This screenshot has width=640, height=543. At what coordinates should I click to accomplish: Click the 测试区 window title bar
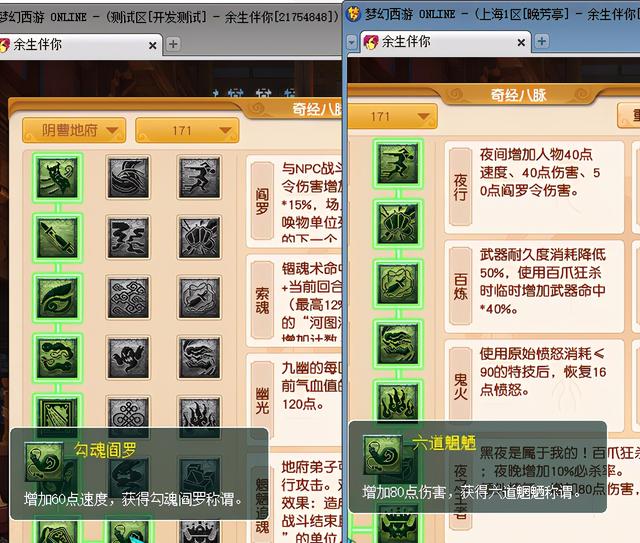click(x=171, y=17)
